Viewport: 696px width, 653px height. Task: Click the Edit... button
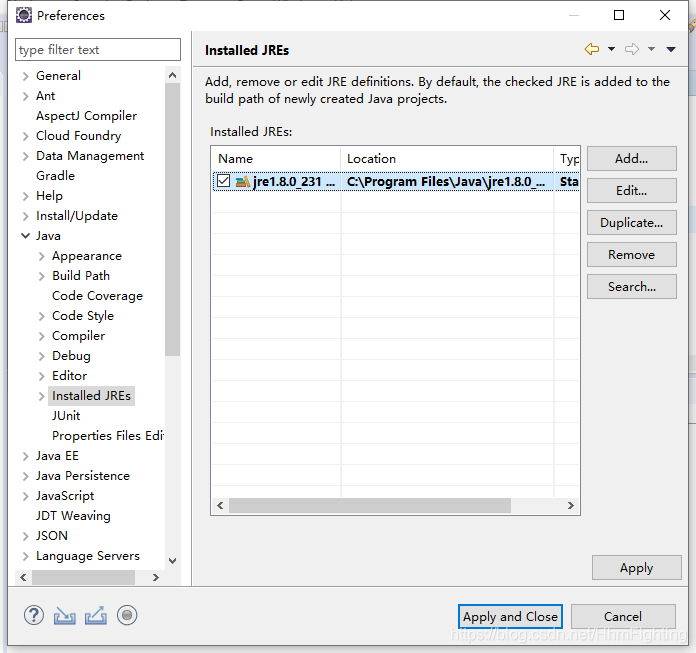[632, 190]
